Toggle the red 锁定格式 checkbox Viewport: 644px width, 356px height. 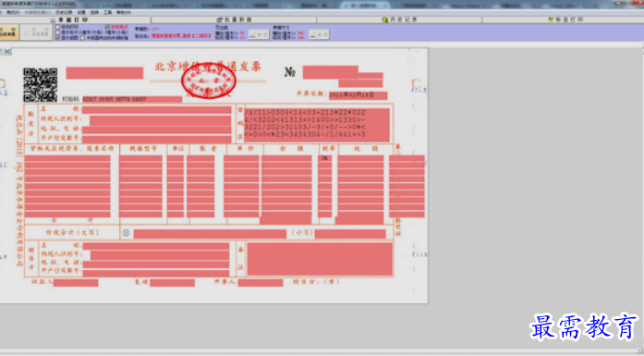tap(107, 27)
